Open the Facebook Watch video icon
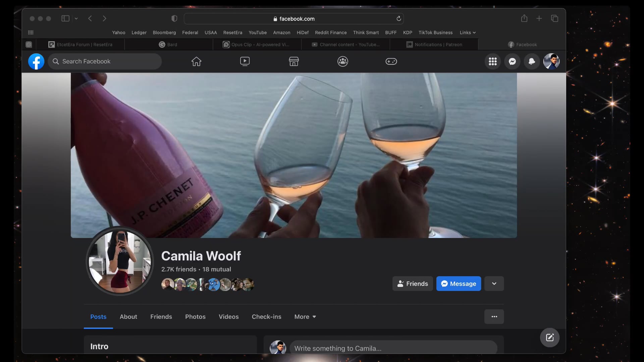This screenshot has height=362, width=644. coord(245,61)
